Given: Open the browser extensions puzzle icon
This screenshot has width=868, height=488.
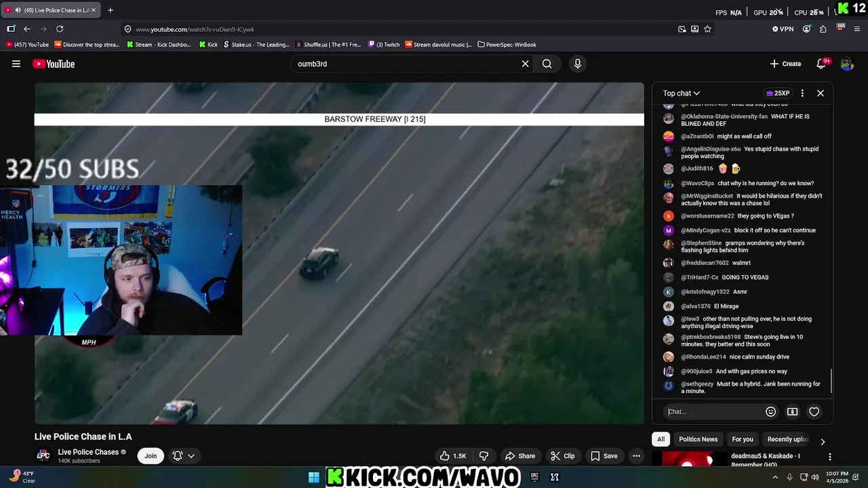Looking at the screenshot, I should click(x=823, y=29).
